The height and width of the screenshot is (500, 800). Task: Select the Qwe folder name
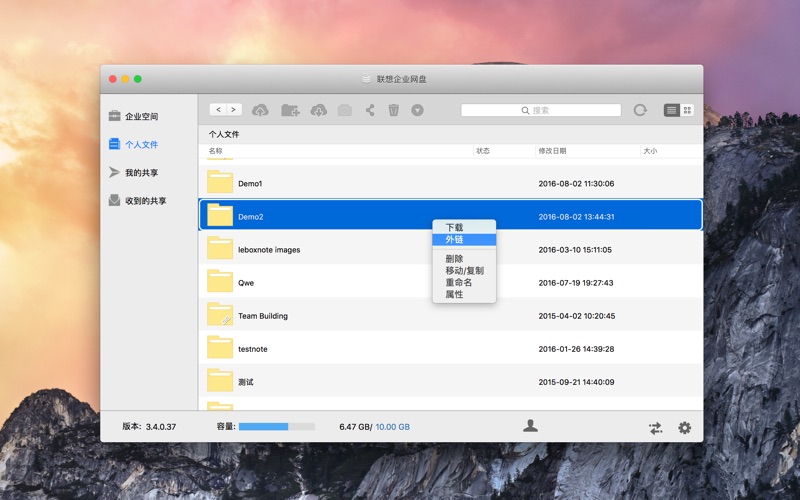(x=246, y=283)
